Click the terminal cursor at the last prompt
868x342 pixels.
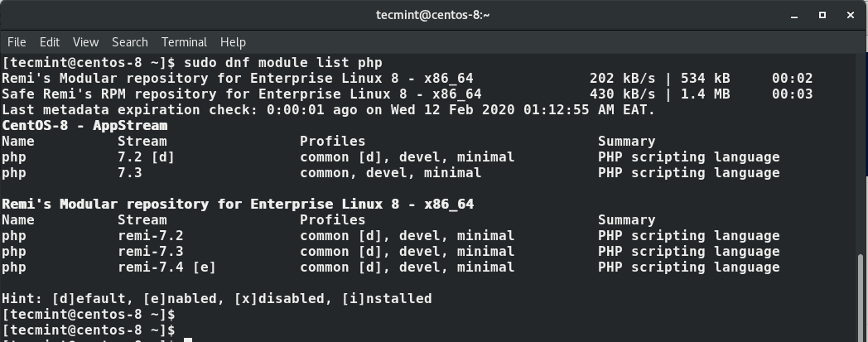[188, 340]
